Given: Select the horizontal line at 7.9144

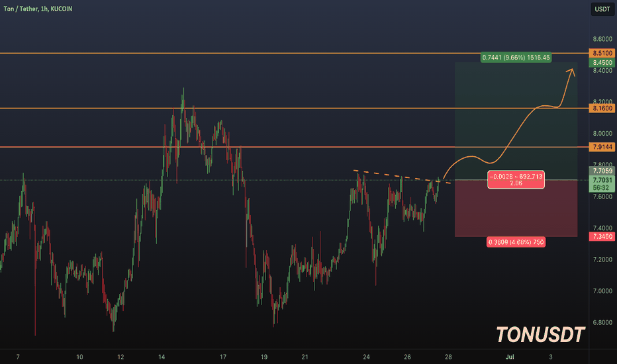Looking at the screenshot, I should coord(295,147).
